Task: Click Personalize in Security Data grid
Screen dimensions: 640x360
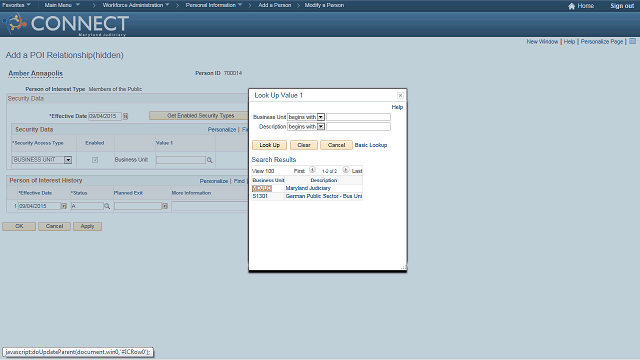Action: pos(222,129)
